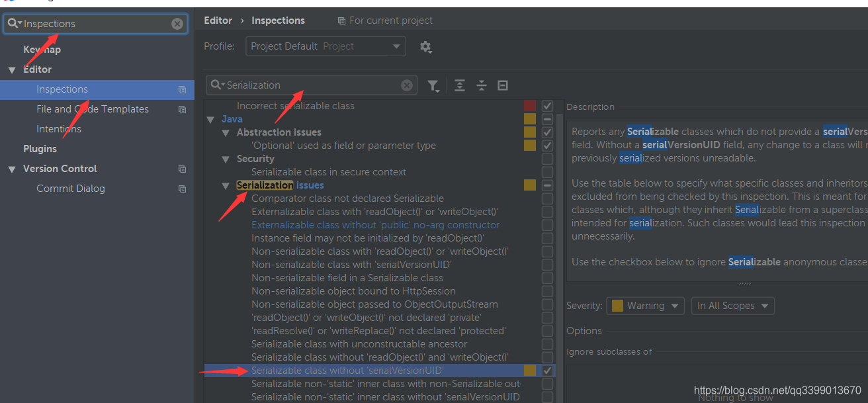Click severity swatch on serialVersionUID row

(x=530, y=371)
